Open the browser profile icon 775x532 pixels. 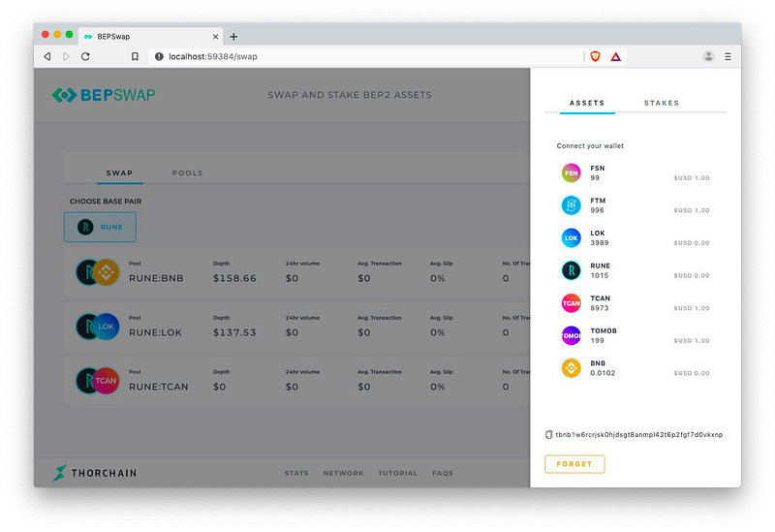708,56
